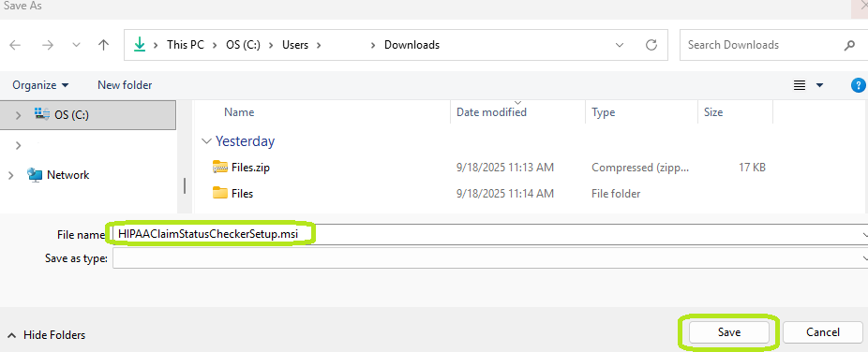Expand chevron after This PC breadcrumb
868x352 pixels.
tap(215, 45)
